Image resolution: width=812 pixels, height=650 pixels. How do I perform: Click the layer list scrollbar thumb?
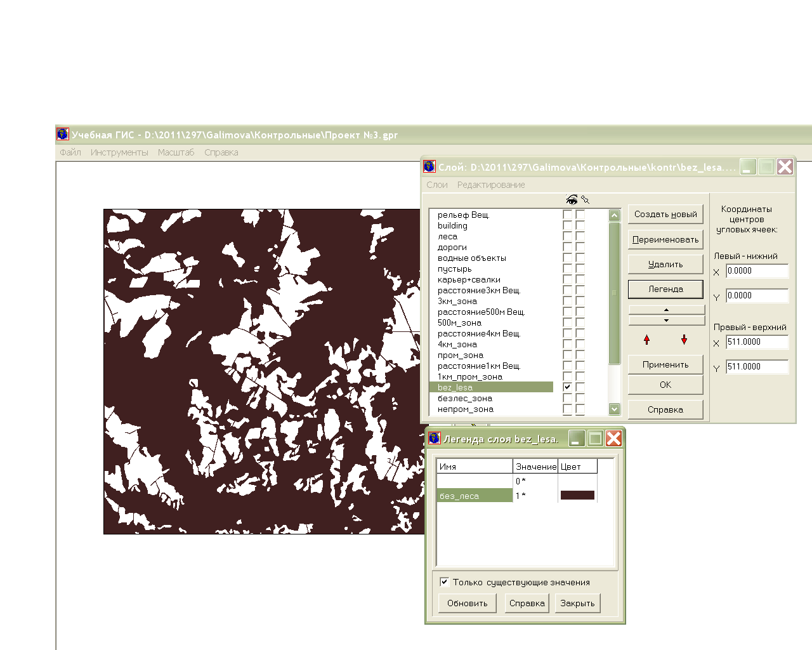[614, 293]
